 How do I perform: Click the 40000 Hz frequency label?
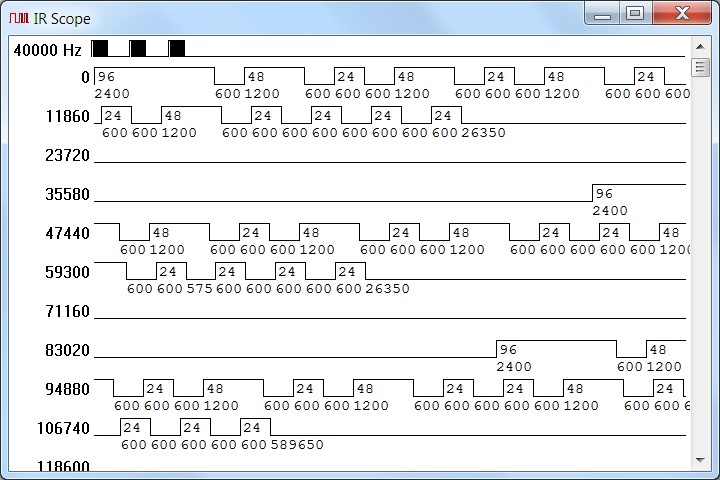[x=48, y=49]
